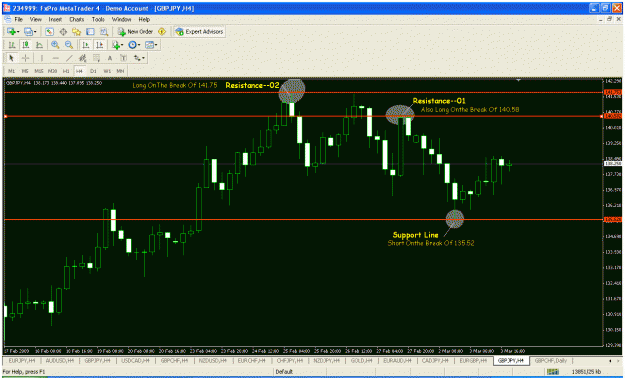
Task: Open the Market Watch window icon
Action: point(49,32)
